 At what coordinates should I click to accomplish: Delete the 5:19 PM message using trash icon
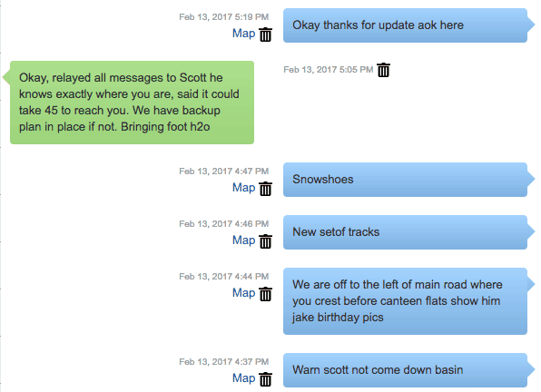(x=265, y=34)
